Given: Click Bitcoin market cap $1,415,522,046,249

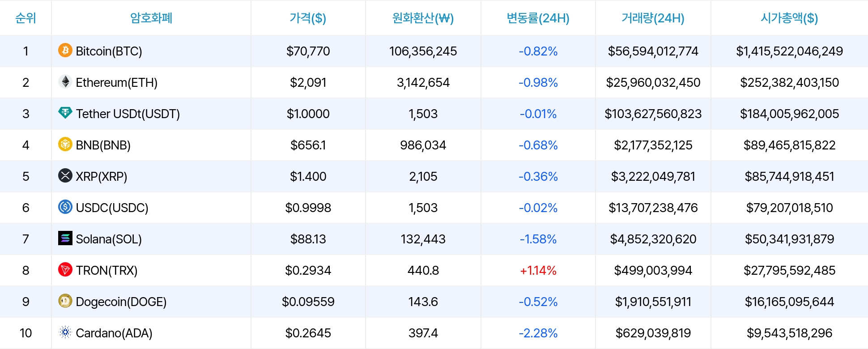Looking at the screenshot, I should point(789,51).
